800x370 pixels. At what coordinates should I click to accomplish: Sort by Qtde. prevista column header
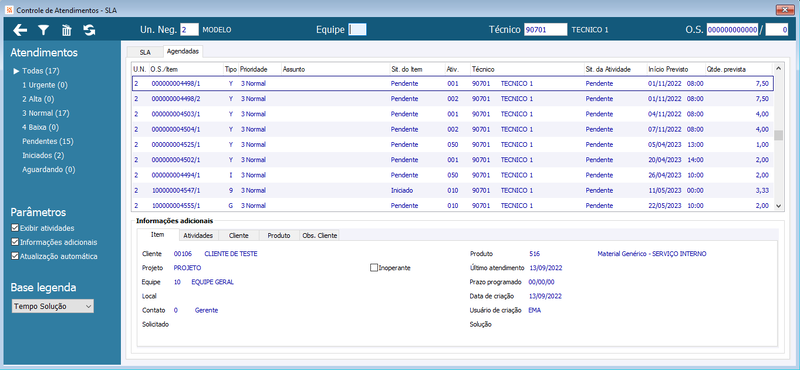tap(738, 69)
